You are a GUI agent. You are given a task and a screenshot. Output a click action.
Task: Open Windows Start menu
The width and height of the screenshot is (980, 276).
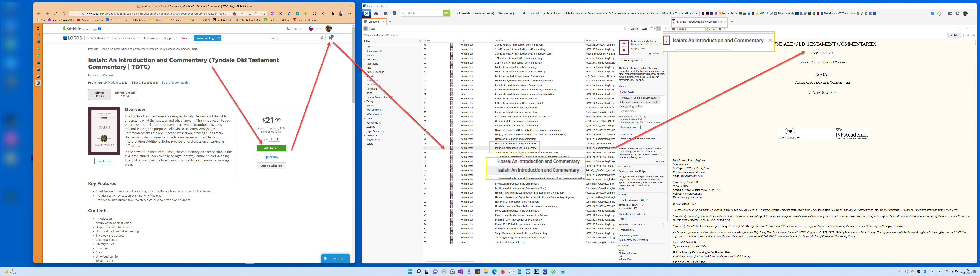pos(410,271)
